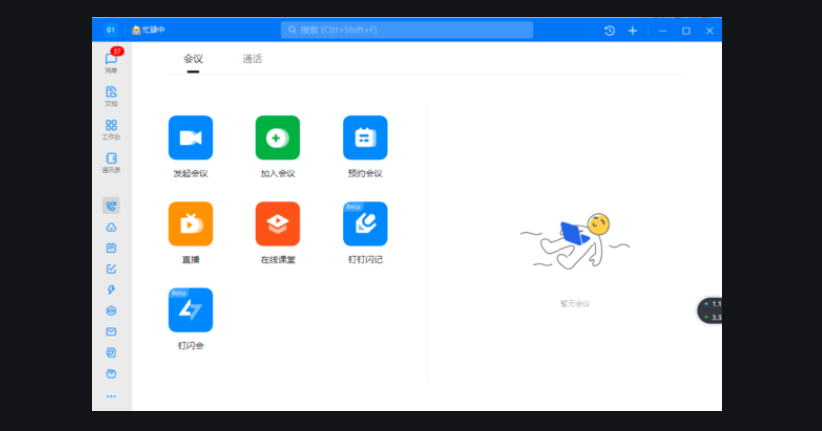Expand more apps via sidebar ellipsis

(111, 396)
